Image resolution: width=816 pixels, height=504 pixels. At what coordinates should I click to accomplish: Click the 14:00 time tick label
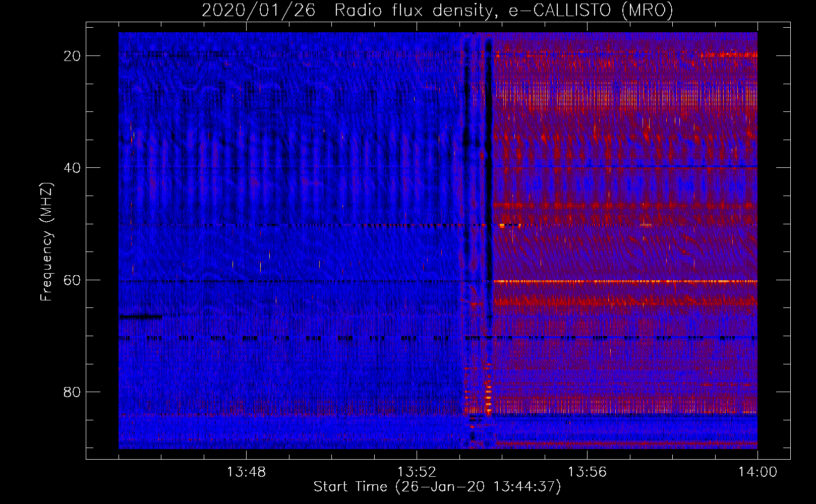click(x=757, y=472)
